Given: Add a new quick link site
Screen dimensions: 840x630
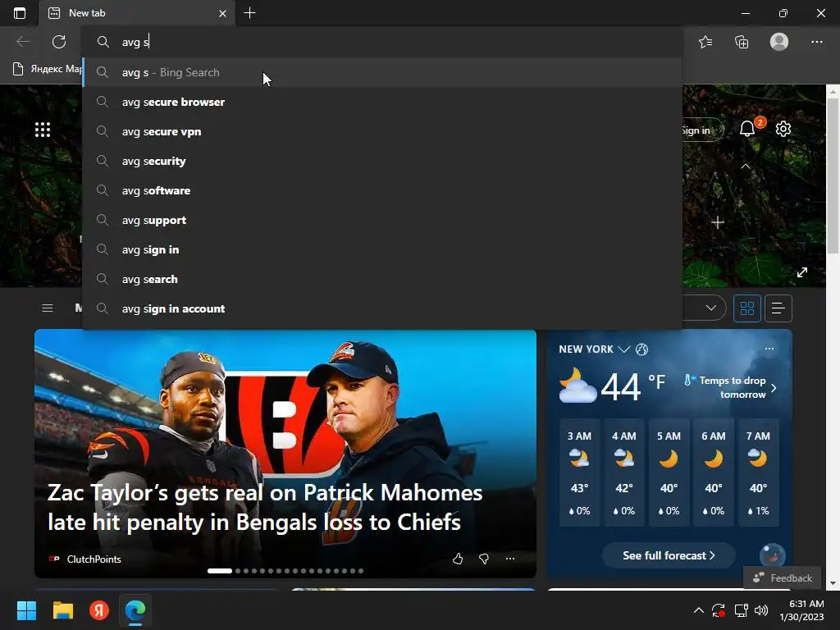Looking at the screenshot, I should [x=718, y=222].
